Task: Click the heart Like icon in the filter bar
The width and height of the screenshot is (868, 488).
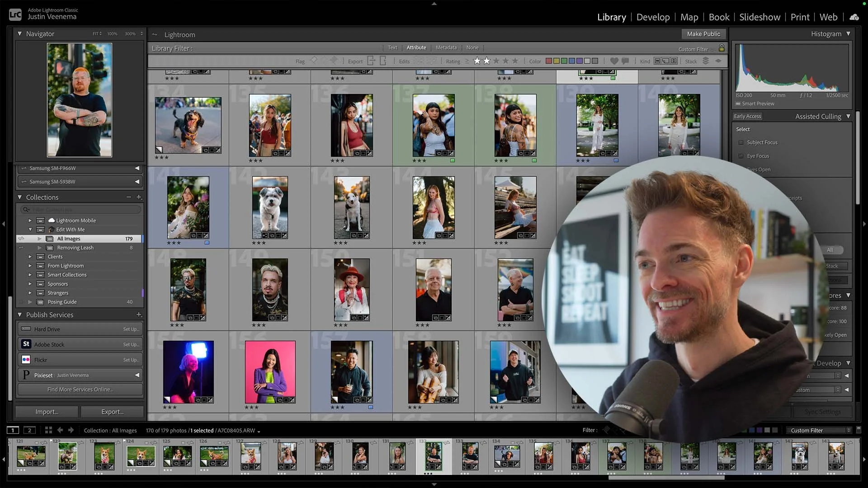Action: pyautogui.click(x=614, y=61)
